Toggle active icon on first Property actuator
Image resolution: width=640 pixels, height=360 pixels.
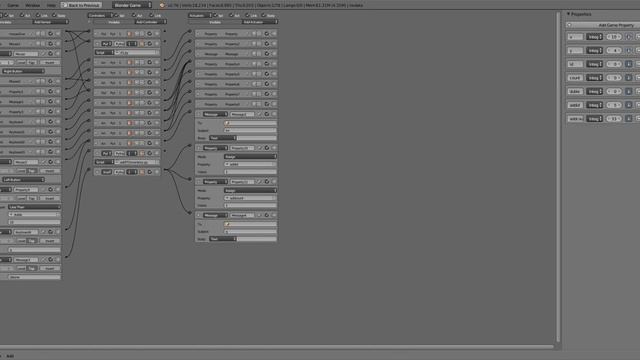(x=267, y=33)
